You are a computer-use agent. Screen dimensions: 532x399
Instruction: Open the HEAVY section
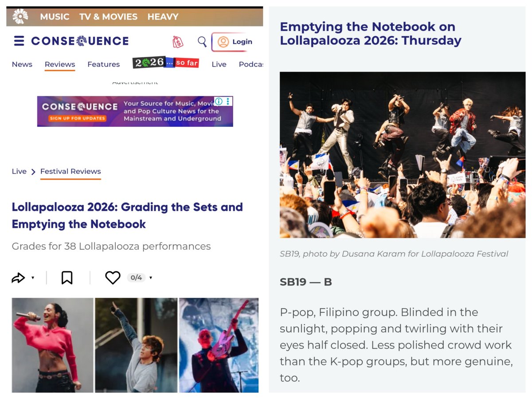point(163,16)
